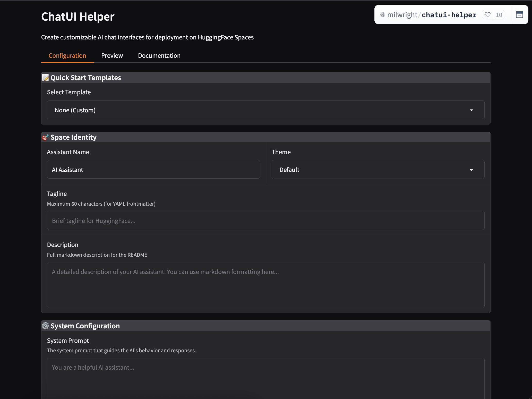532x399 pixels.
Task: Click the heart icon to like the Space
Action: pyautogui.click(x=487, y=15)
